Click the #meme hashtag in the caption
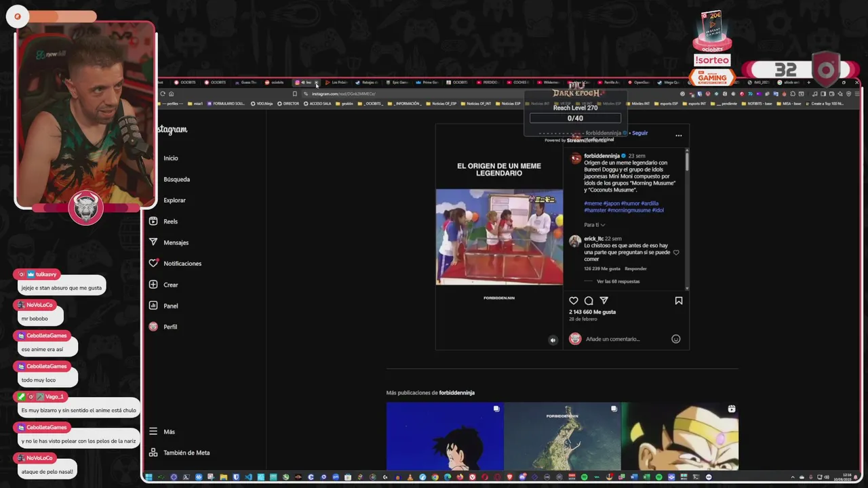 (593, 203)
